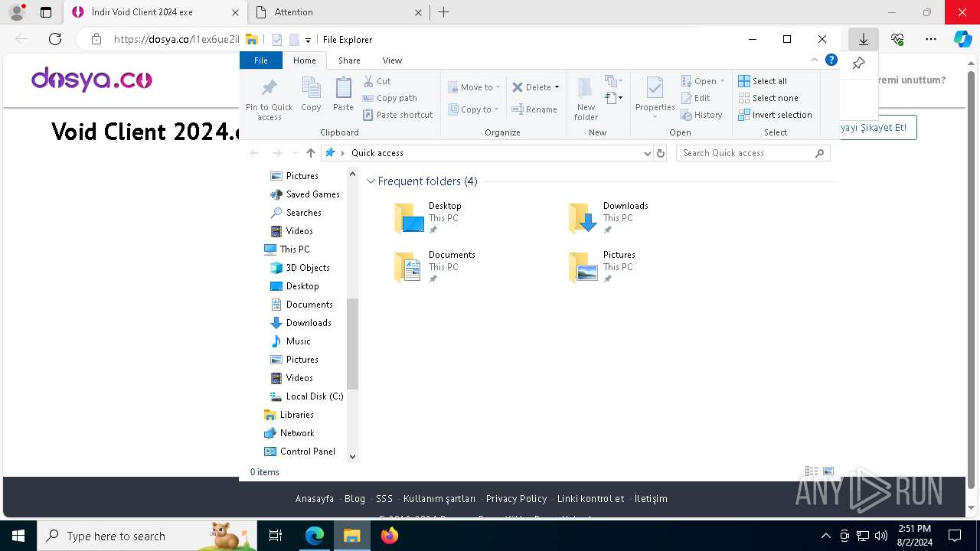Click Select all in ribbon
Image resolution: width=980 pixels, height=551 pixels.
[763, 81]
